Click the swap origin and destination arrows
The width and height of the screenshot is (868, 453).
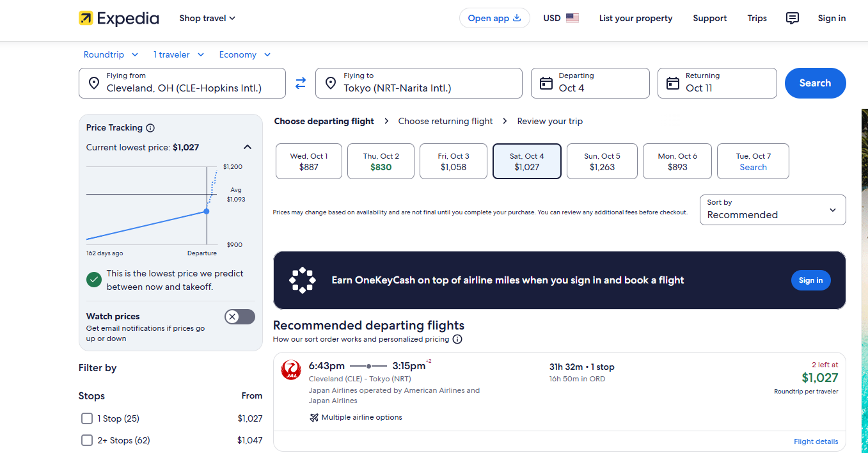tap(301, 83)
